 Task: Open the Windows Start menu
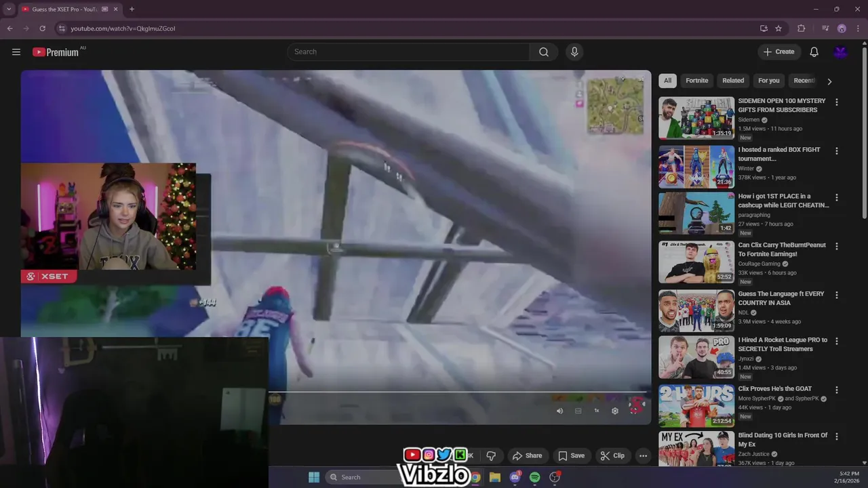point(314,477)
